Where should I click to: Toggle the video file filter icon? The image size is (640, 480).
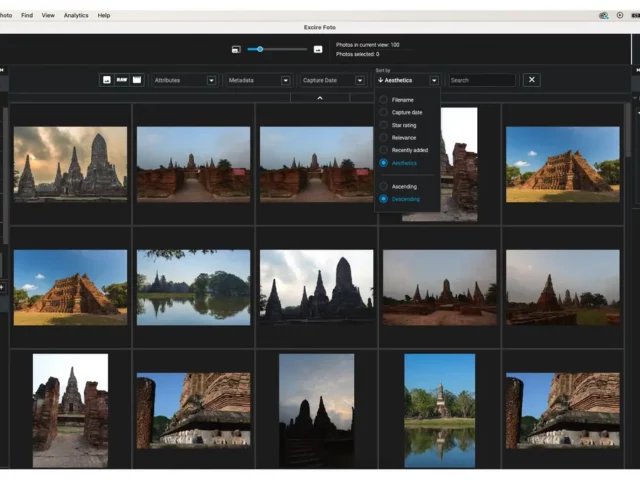137,80
